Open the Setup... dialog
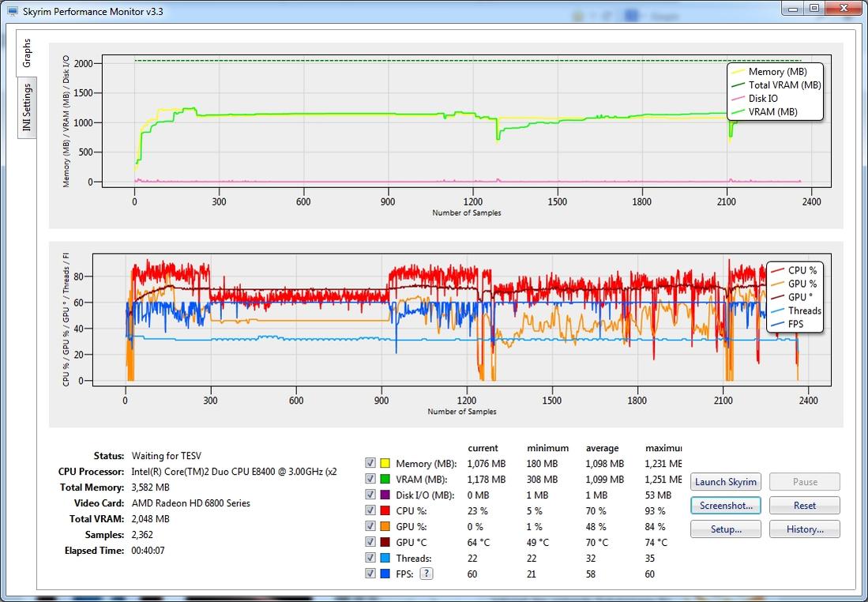This screenshot has height=602, width=868. pyautogui.click(x=726, y=529)
